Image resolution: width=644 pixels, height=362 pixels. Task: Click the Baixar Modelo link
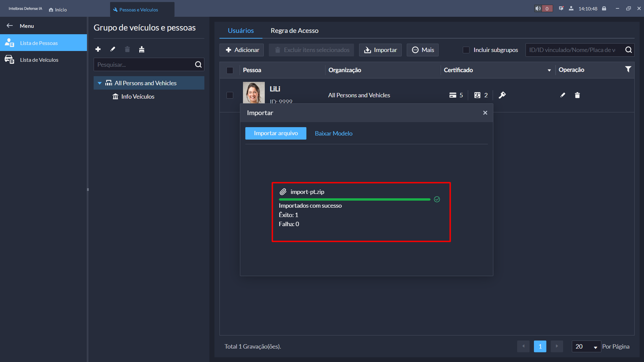pyautogui.click(x=333, y=133)
